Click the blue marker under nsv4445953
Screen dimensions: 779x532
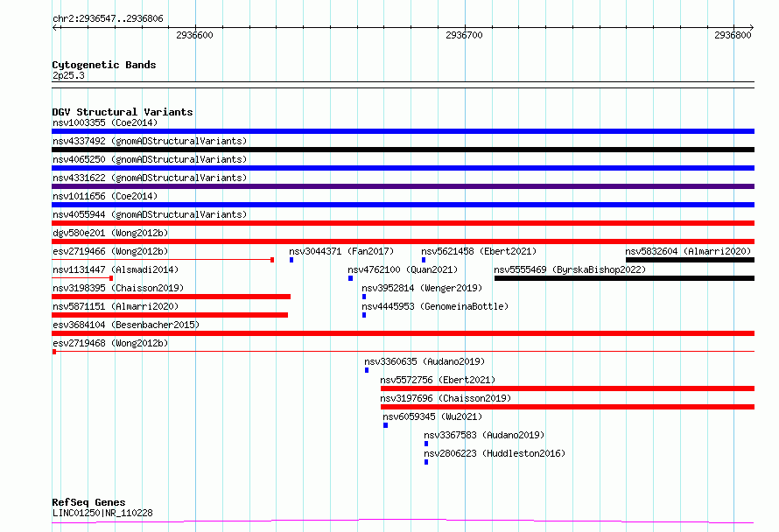click(364, 315)
